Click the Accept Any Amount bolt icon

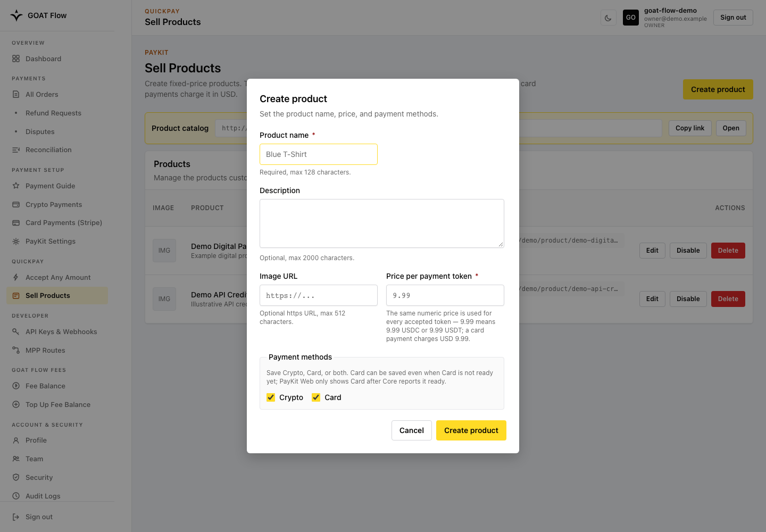pyautogui.click(x=16, y=278)
